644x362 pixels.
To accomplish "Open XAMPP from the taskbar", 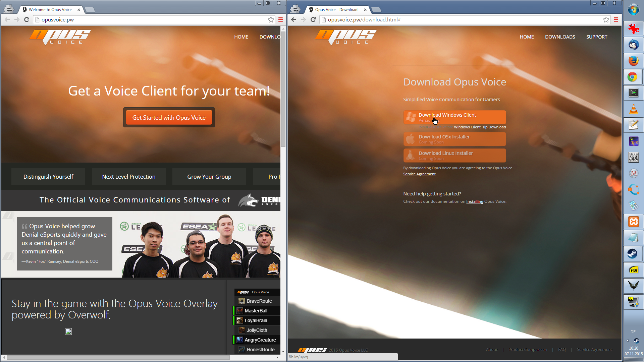I will pos(633,222).
